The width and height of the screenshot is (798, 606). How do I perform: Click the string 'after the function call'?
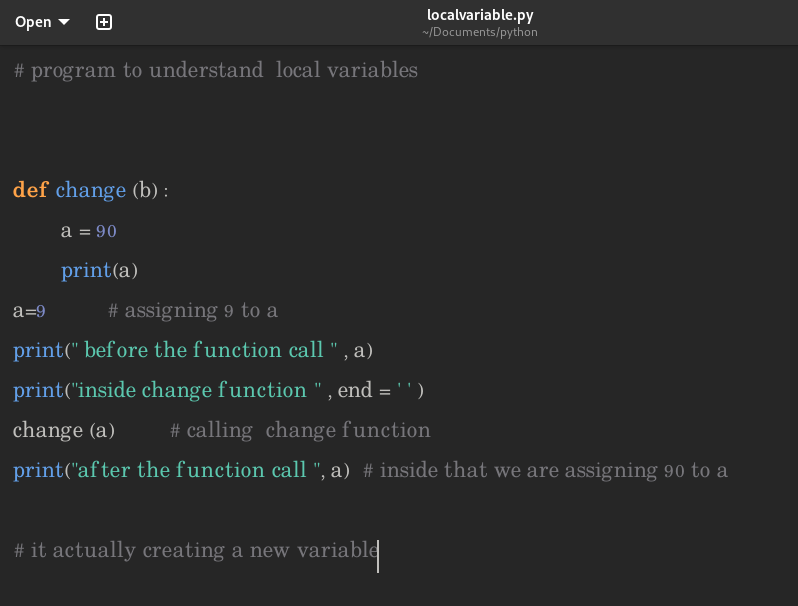click(x=192, y=470)
